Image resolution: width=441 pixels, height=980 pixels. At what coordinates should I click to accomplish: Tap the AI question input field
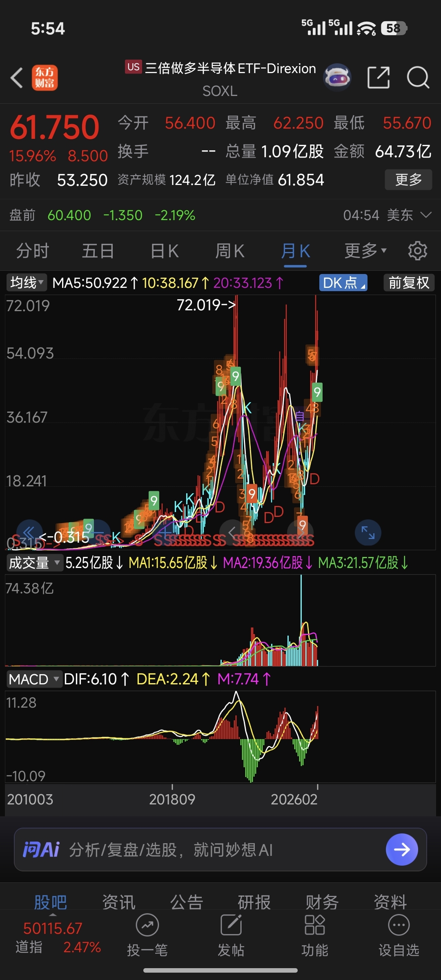(x=220, y=850)
